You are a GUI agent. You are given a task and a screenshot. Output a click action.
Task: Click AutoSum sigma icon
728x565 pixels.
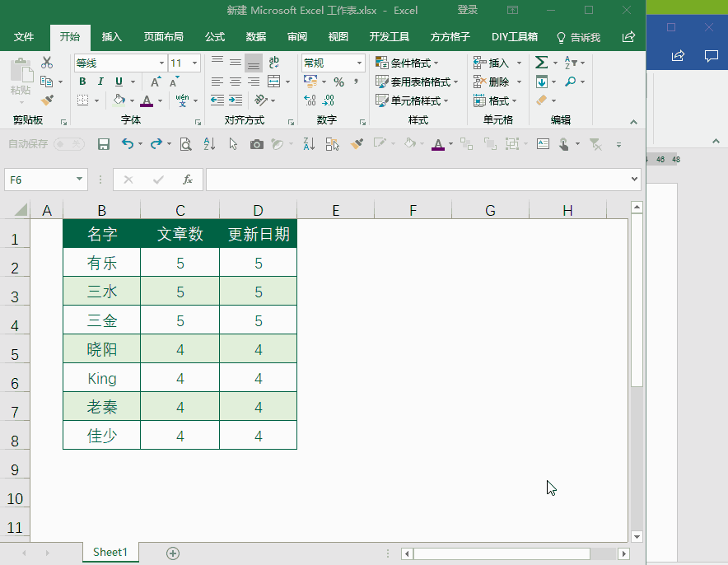pos(541,63)
